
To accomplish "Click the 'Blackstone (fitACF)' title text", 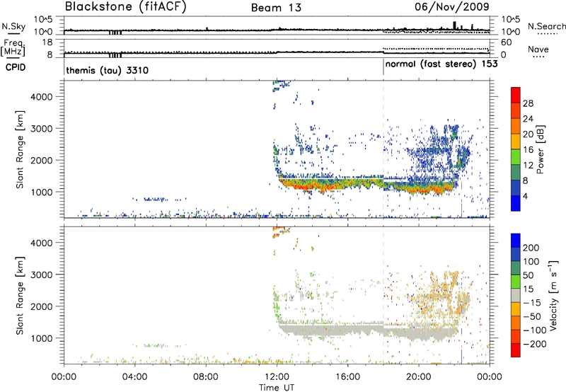I will [125, 6].
